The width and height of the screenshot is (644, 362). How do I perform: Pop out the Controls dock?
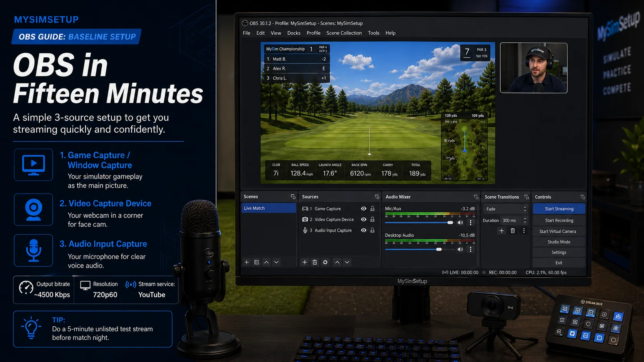coord(583,197)
